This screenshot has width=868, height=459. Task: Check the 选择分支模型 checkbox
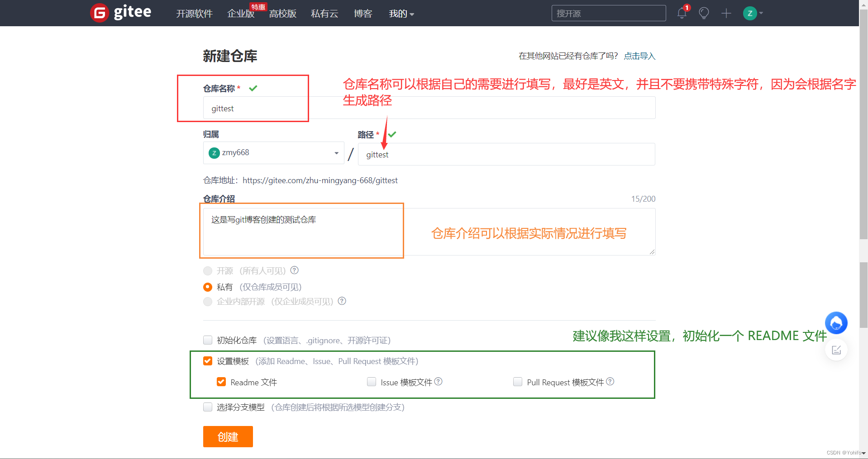tap(208, 407)
